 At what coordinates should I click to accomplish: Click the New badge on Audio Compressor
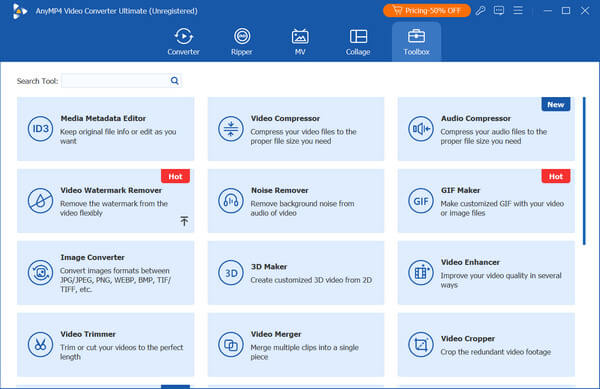556,104
